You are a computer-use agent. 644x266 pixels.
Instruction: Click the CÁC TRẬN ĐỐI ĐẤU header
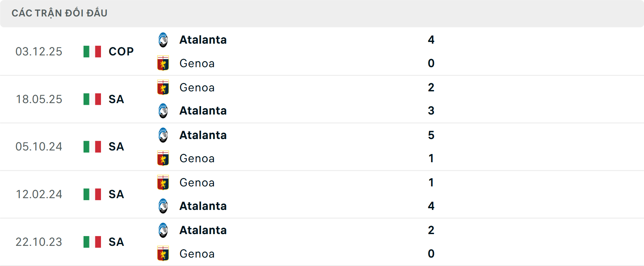[60, 13]
